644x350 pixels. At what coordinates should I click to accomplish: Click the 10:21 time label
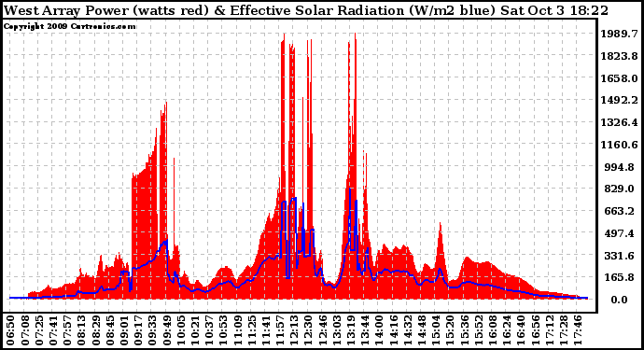(x=195, y=329)
